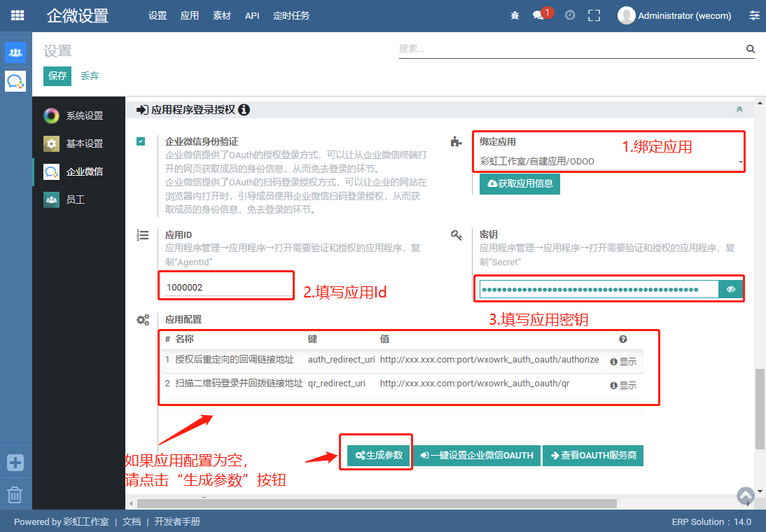Click the 扫描二维码登录并回拨链接地址 row name

(239, 384)
